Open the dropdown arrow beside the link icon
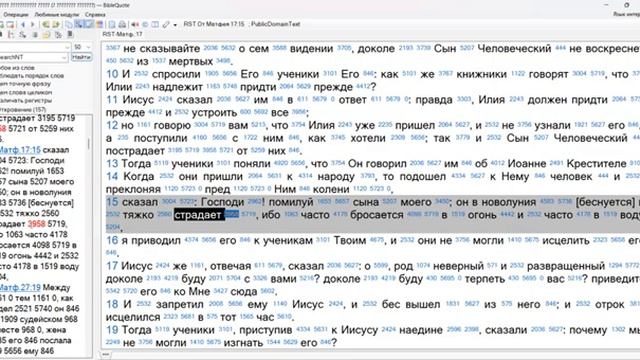 click(x=175, y=25)
